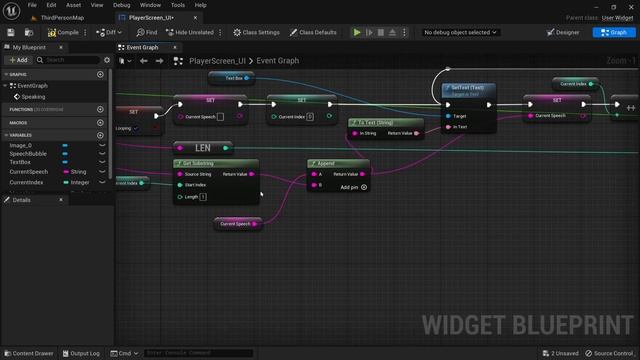Focus the My Blueprint search field
Image resolution: width=640 pixels, height=360 pixels.
coord(68,60)
